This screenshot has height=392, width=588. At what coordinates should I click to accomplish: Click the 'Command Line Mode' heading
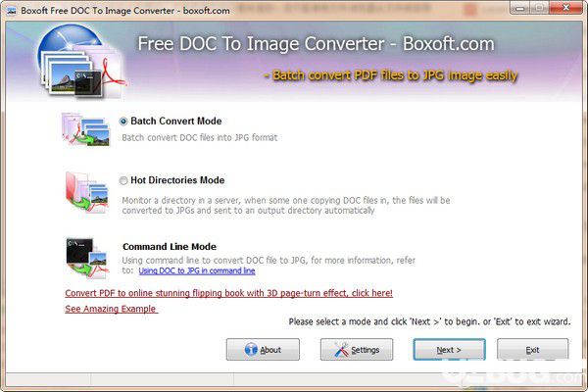tap(170, 246)
